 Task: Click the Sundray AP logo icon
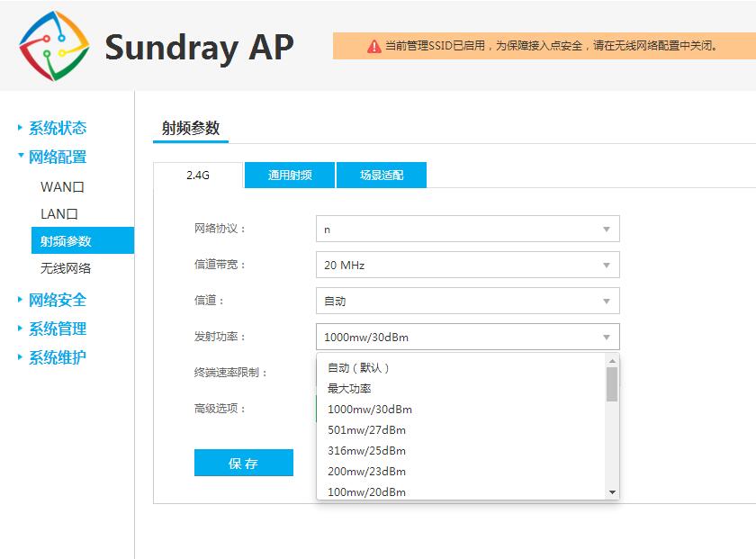pos(54,46)
